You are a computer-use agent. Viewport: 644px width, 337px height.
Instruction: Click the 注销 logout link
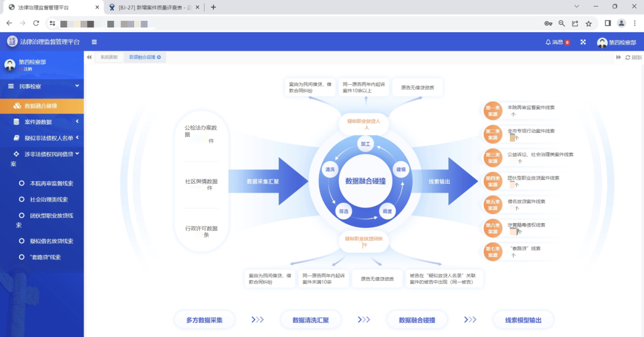click(x=27, y=69)
